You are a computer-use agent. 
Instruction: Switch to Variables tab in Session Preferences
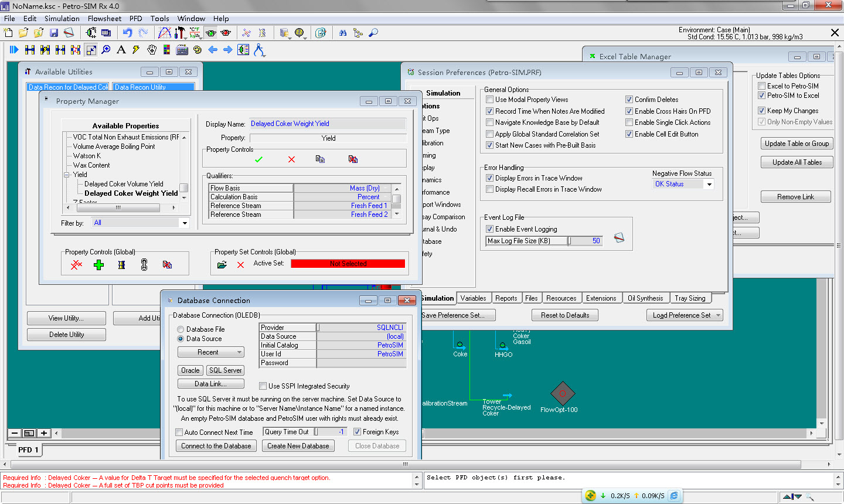pyautogui.click(x=473, y=298)
